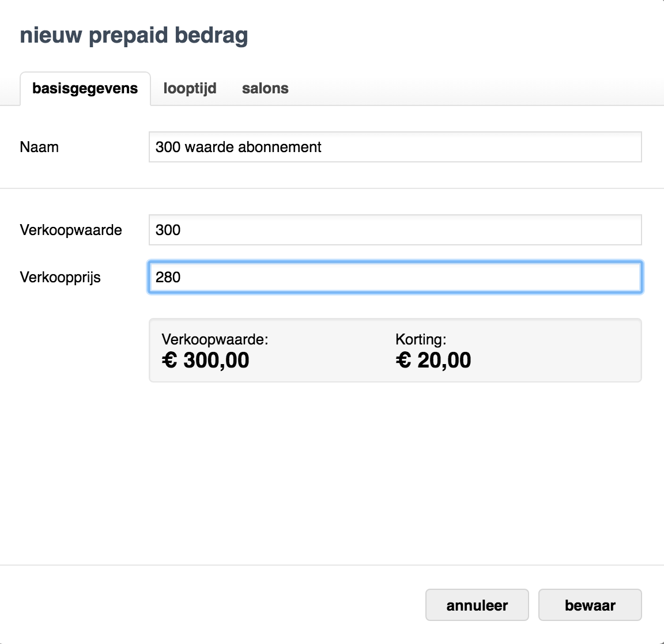Click the Verkoopprijs input containing 280

coord(395,277)
